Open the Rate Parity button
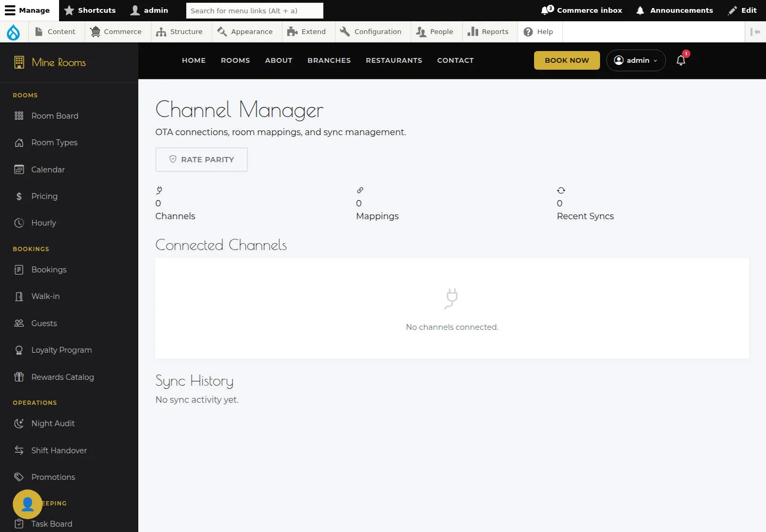This screenshot has height=532, width=766. point(202,160)
